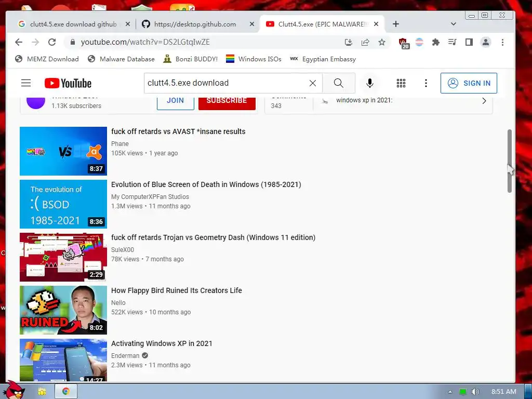Viewport: 532px width, 399px height.
Task: Click the Chrome icon in the taskbar
Action: click(x=66, y=391)
